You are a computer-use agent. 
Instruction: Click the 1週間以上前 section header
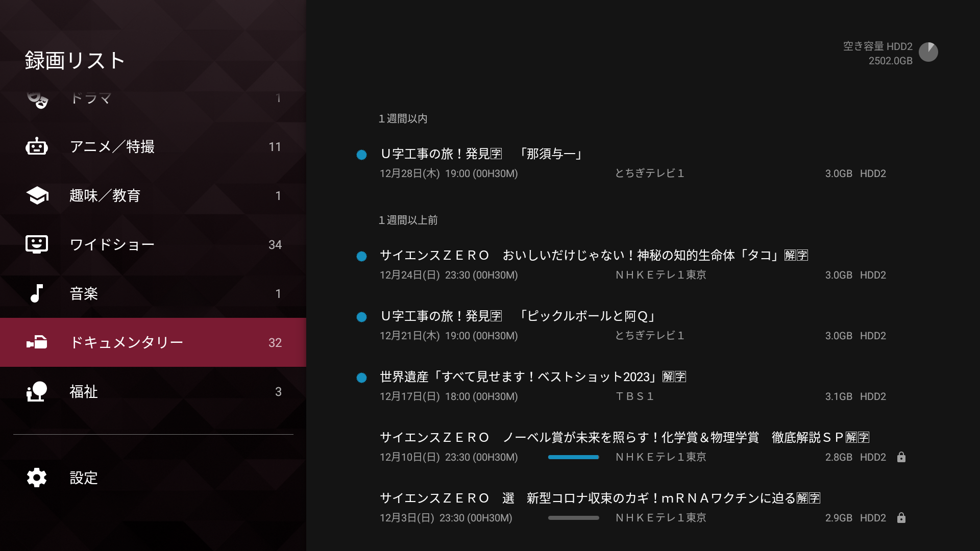pyautogui.click(x=408, y=220)
